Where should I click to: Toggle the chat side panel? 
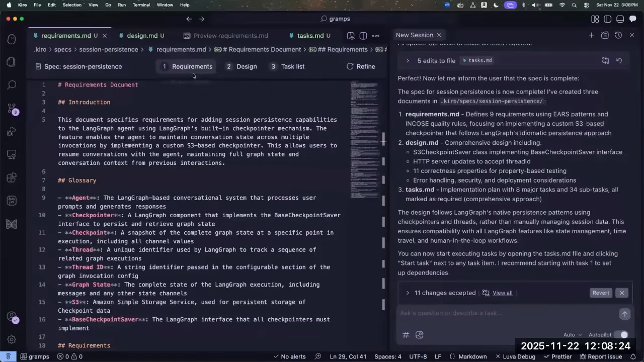click(632, 19)
